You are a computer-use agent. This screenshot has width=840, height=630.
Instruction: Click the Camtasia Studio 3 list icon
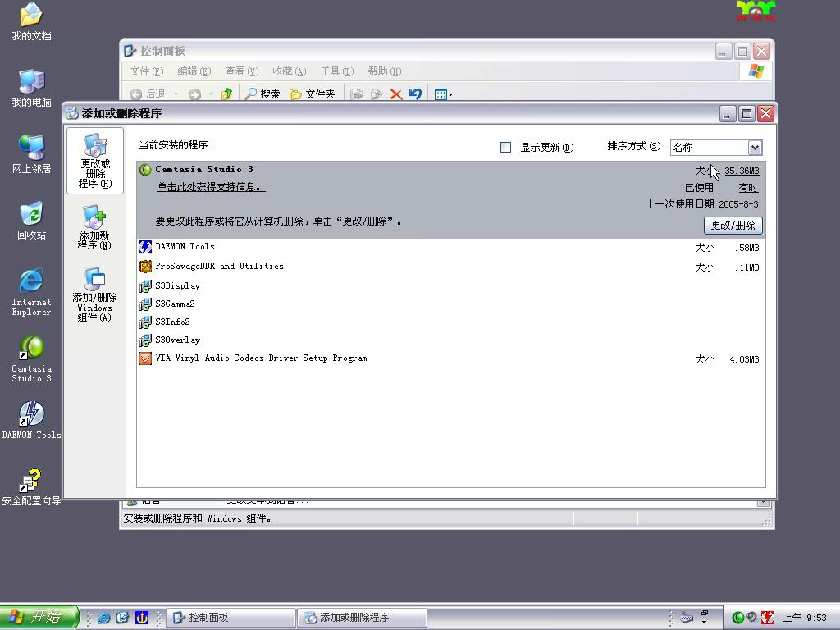pos(145,170)
